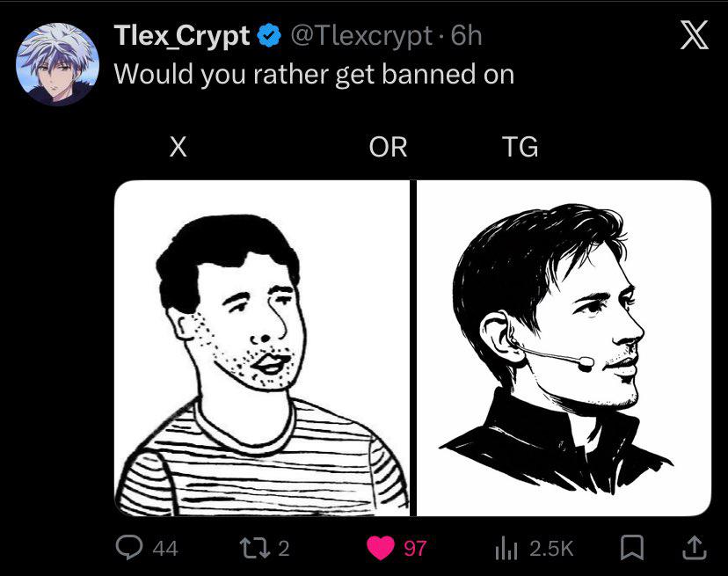The width and height of the screenshot is (728, 576).
Task: Click the repost count of 2
Action: [283, 549]
